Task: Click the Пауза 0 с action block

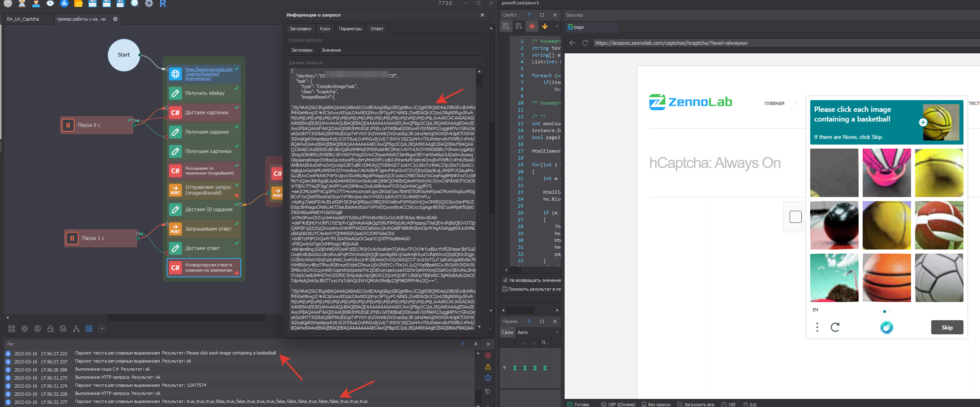Action: click(96, 125)
